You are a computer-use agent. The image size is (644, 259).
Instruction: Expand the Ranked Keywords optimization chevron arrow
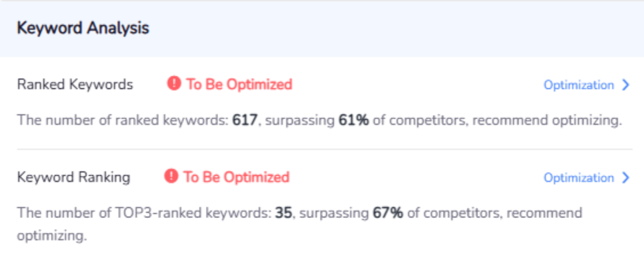(626, 85)
